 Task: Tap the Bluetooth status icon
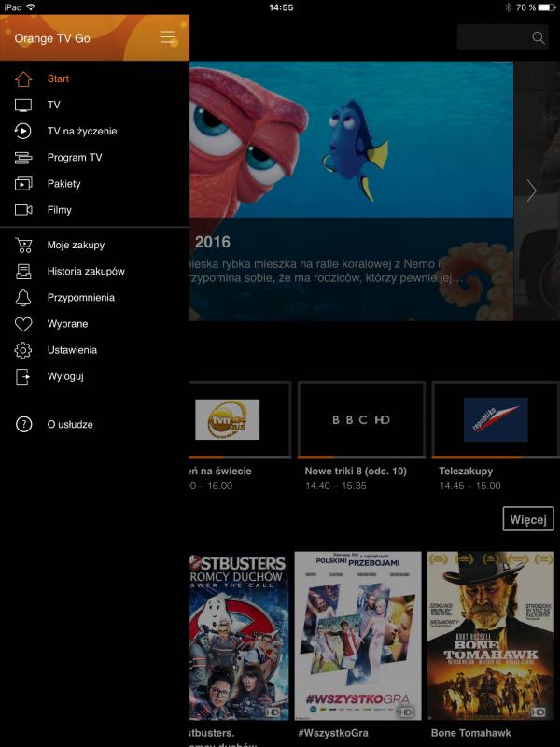coord(507,7)
